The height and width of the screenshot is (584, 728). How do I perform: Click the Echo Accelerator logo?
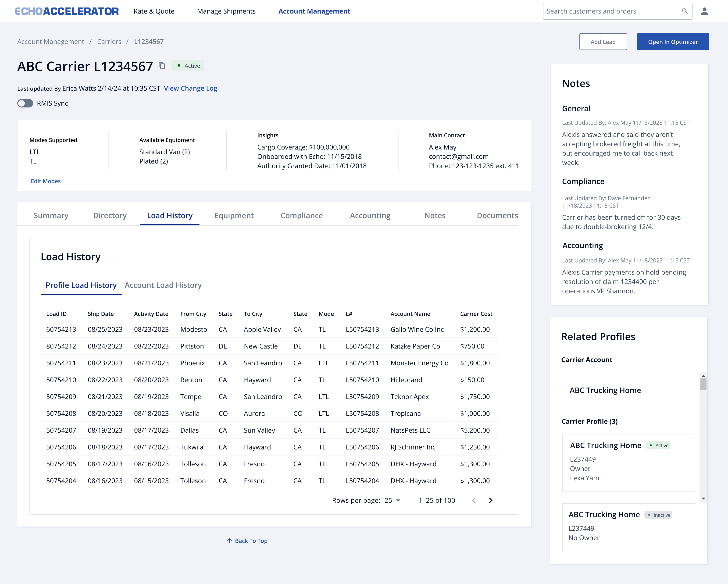click(67, 11)
